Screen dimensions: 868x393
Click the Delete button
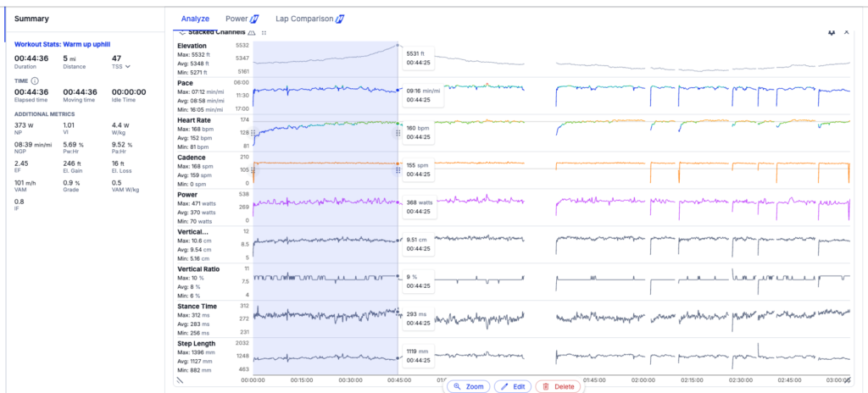[x=558, y=386]
